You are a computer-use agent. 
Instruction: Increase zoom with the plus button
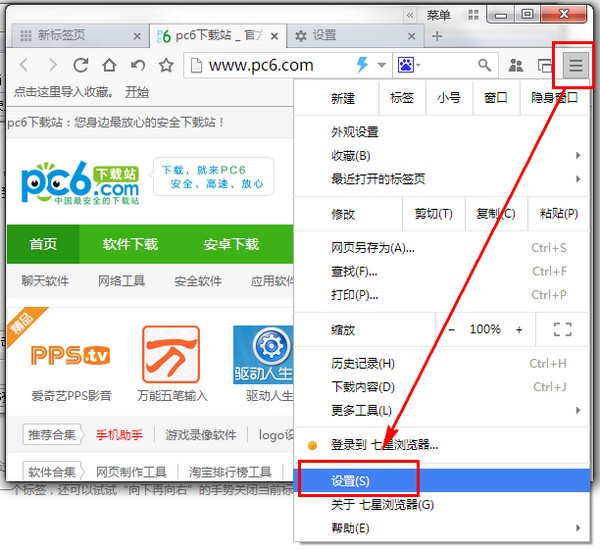519,329
